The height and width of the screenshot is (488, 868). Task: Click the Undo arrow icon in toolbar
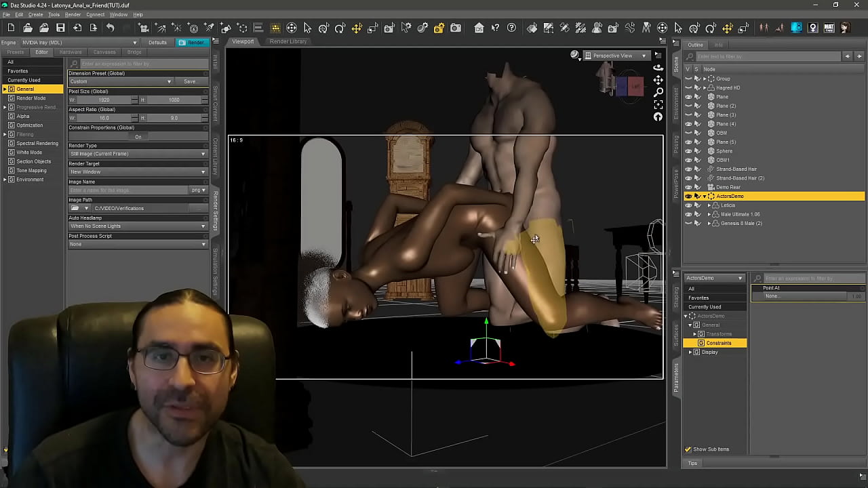pos(110,28)
